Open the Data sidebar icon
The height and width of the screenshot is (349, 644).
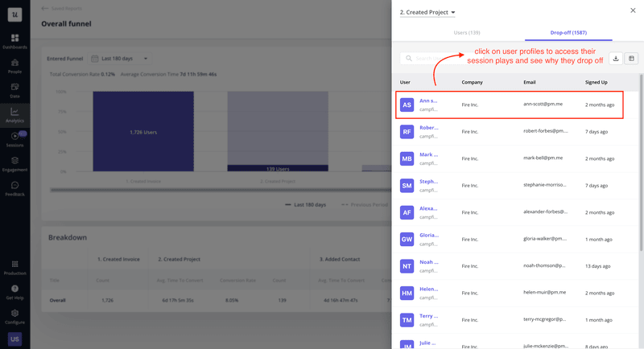point(14,89)
